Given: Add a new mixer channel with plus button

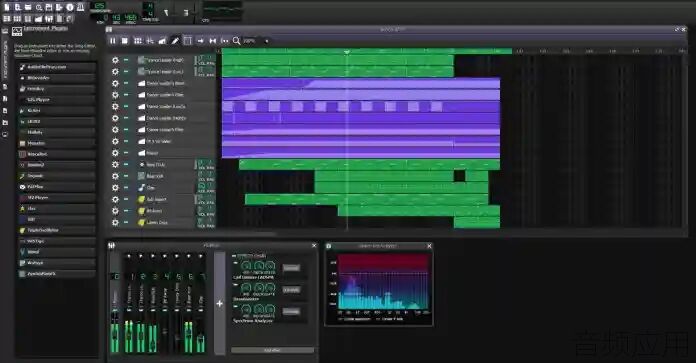Looking at the screenshot, I should pyautogui.click(x=220, y=304).
